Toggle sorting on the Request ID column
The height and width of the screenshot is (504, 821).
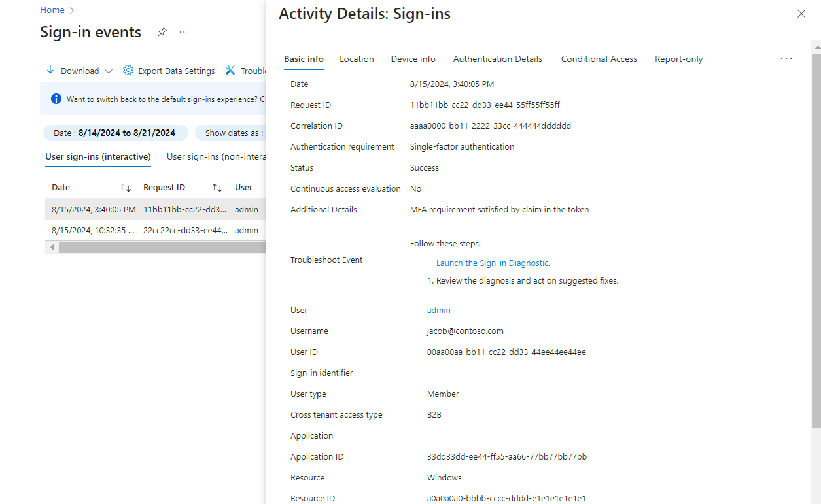pos(217,187)
